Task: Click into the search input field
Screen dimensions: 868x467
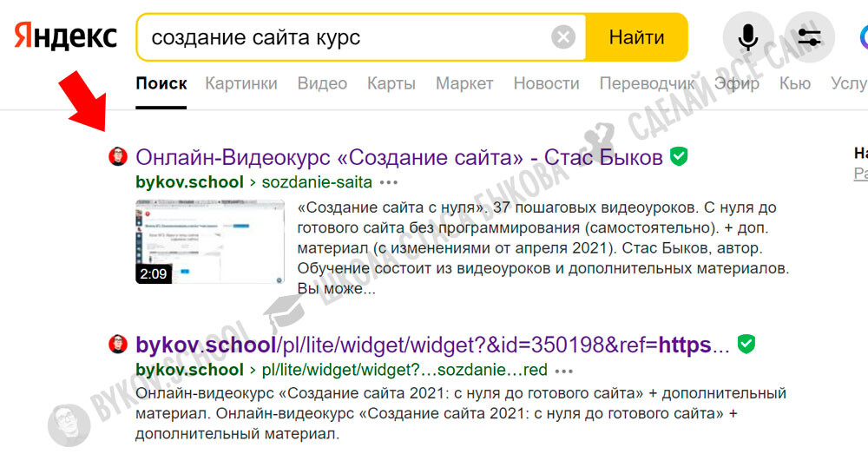Action: 347,37
